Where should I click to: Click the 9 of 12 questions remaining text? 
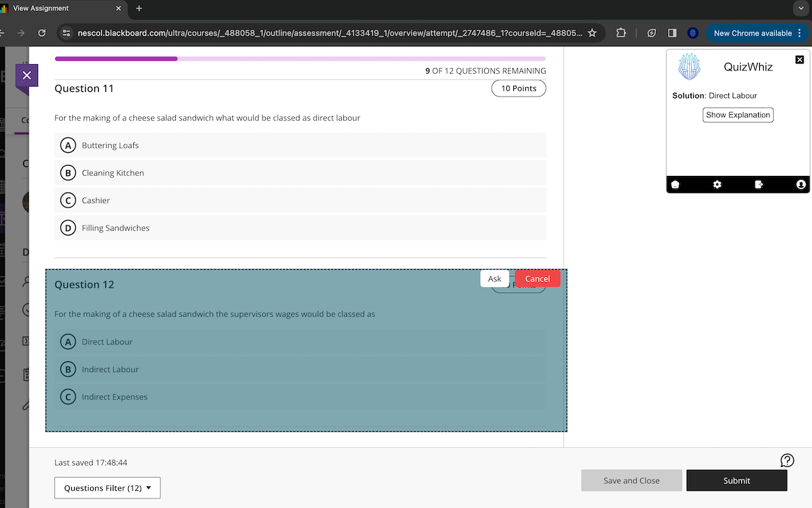click(x=485, y=70)
